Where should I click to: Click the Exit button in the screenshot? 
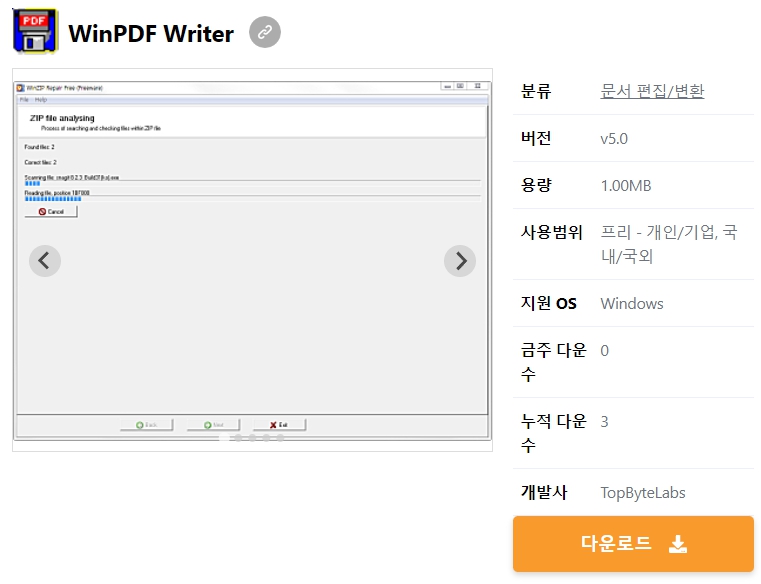279,425
